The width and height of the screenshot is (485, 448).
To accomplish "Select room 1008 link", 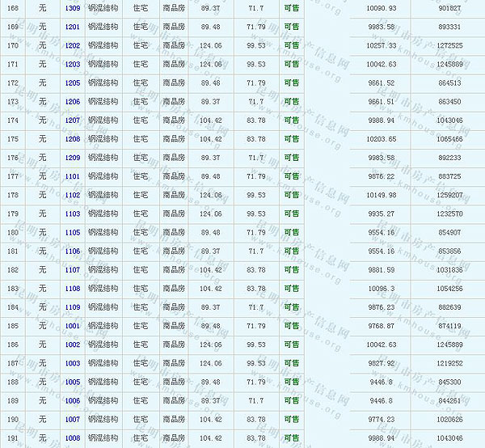I will 73,438.
